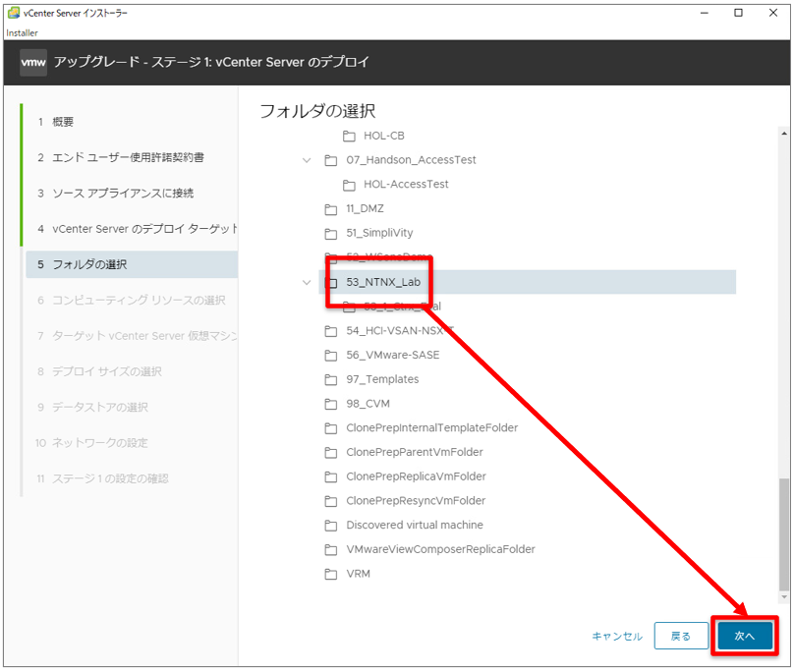Select the 51_SimpliVity folder name
The height and width of the screenshot is (672, 794).
tap(379, 233)
